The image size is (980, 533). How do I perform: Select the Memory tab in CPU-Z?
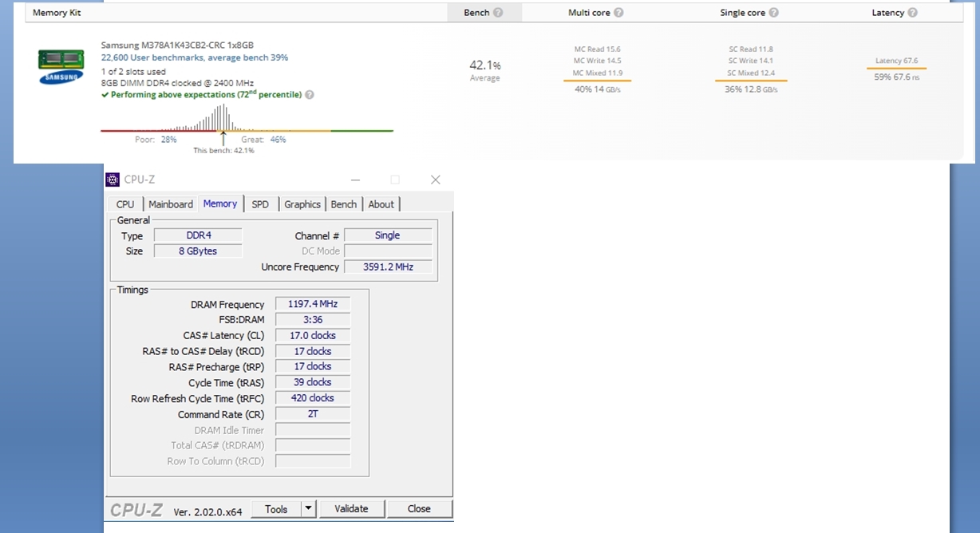(x=220, y=203)
